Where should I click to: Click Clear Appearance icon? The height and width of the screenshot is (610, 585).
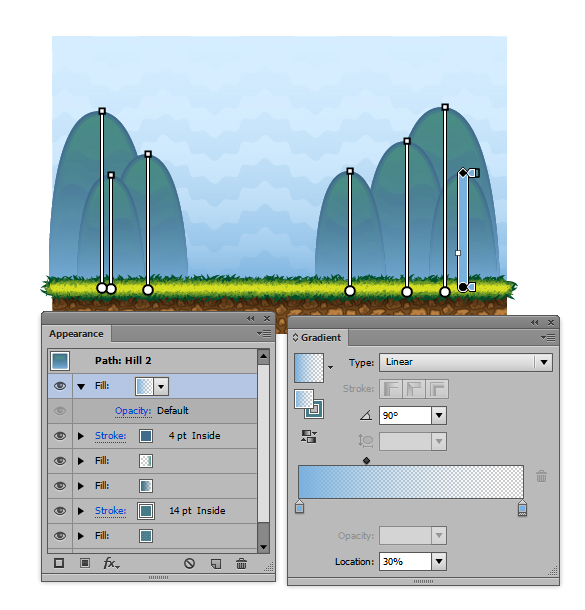point(189,563)
